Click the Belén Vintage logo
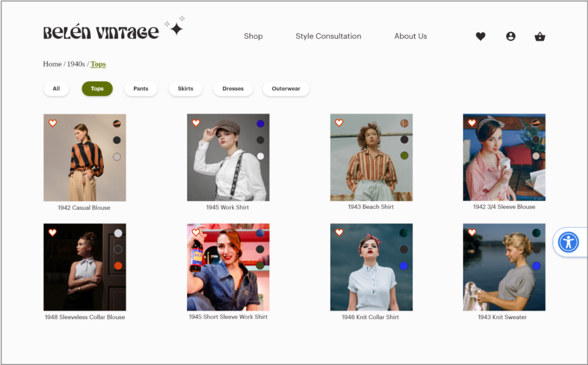The width and height of the screenshot is (588, 365). 101,33
